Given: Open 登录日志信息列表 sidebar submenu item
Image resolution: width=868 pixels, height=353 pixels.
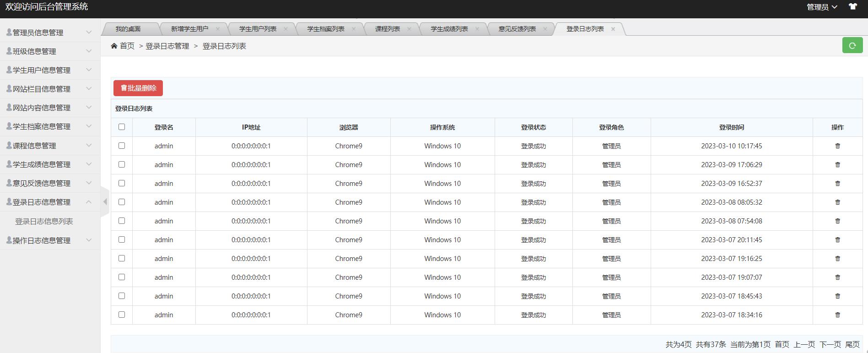Looking at the screenshot, I should [x=44, y=221].
